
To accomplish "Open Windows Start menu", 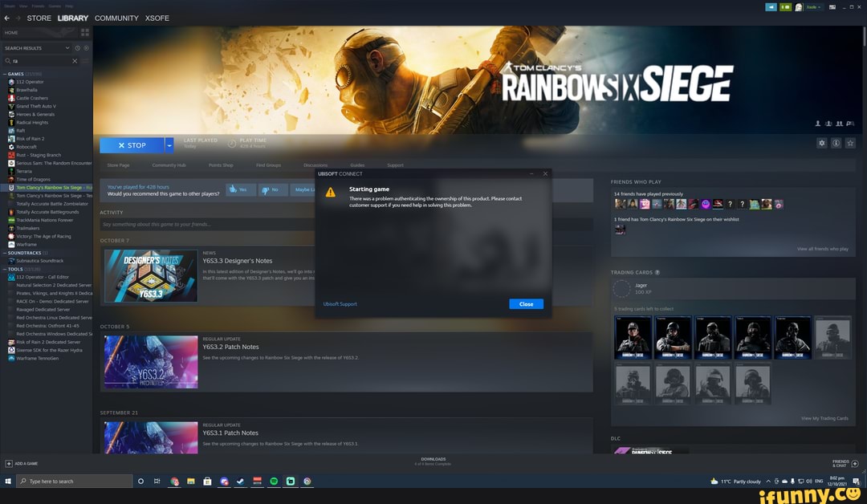I will click(8, 482).
